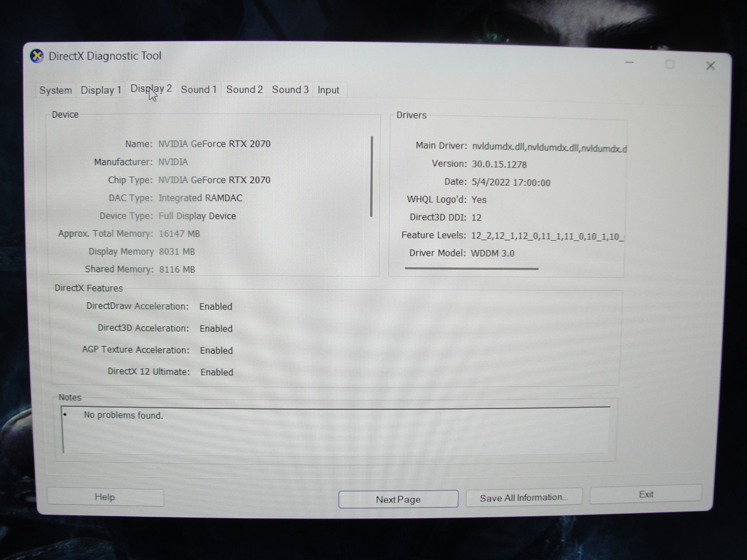Click the Chip Type value text
Screen dimensions: 747x560
click(x=214, y=180)
